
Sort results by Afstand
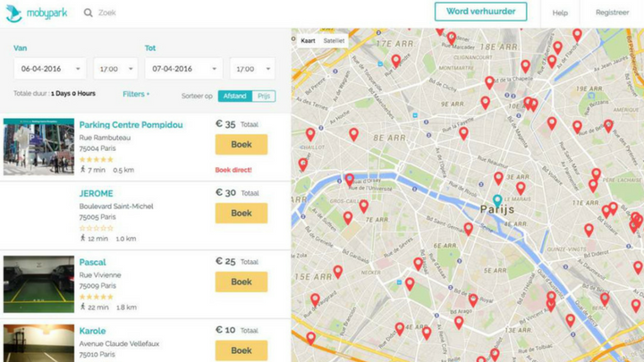click(234, 96)
